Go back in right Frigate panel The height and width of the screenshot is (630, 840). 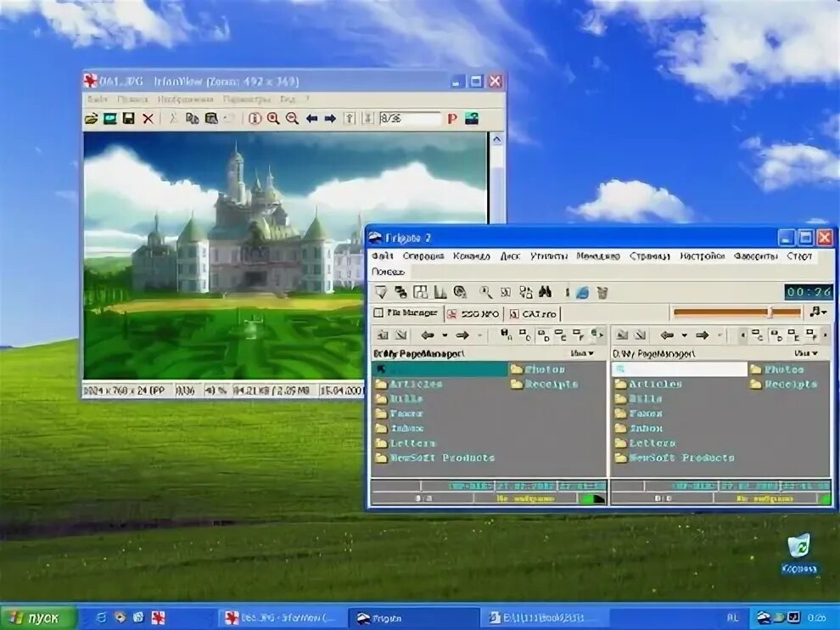[x=667, y=335]
